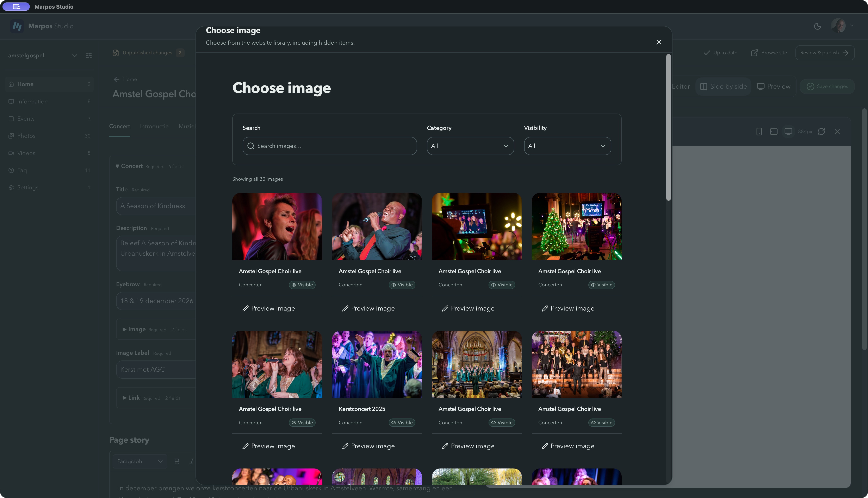Focus the Search images field
Image resolution: width=868 pixels, height=498 pixels.
coord(330,146)
